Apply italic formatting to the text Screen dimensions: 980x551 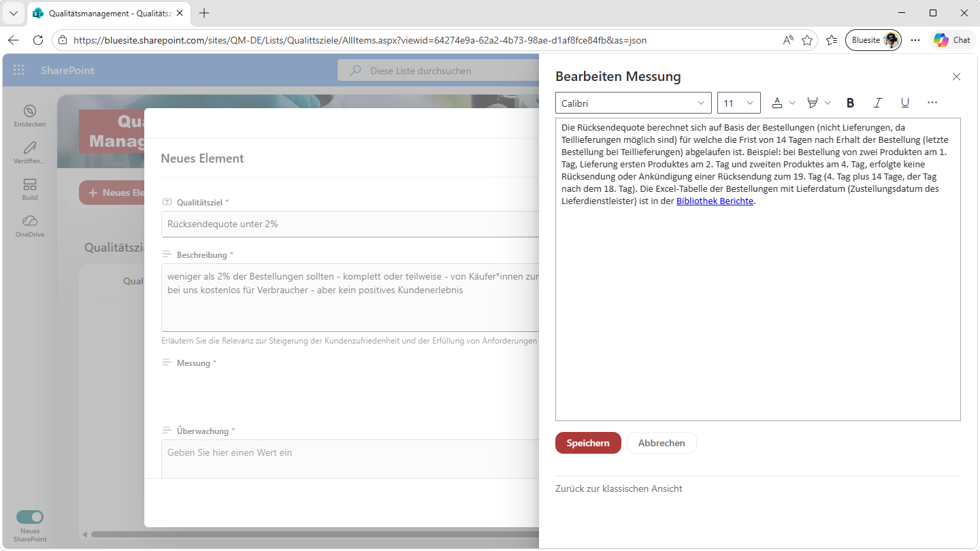877,103
